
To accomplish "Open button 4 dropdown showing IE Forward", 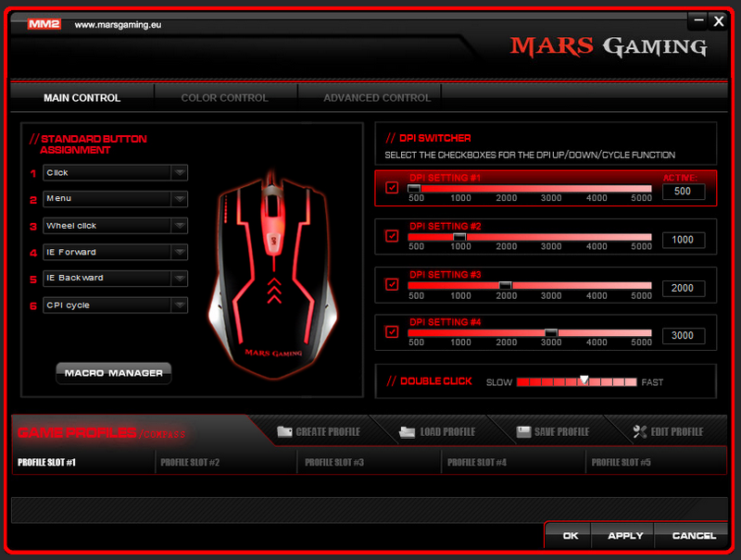I will 115,252.
